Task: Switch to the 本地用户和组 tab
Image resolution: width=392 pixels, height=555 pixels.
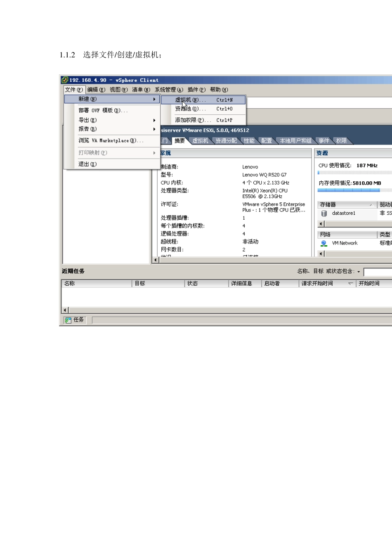Action: [x=296, y=141]
